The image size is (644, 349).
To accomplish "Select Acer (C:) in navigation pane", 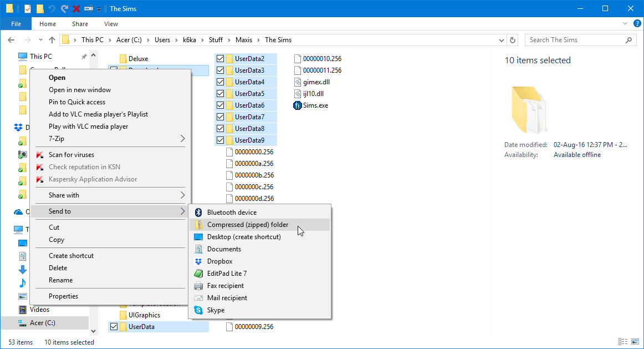I will (x=45, y=323).
